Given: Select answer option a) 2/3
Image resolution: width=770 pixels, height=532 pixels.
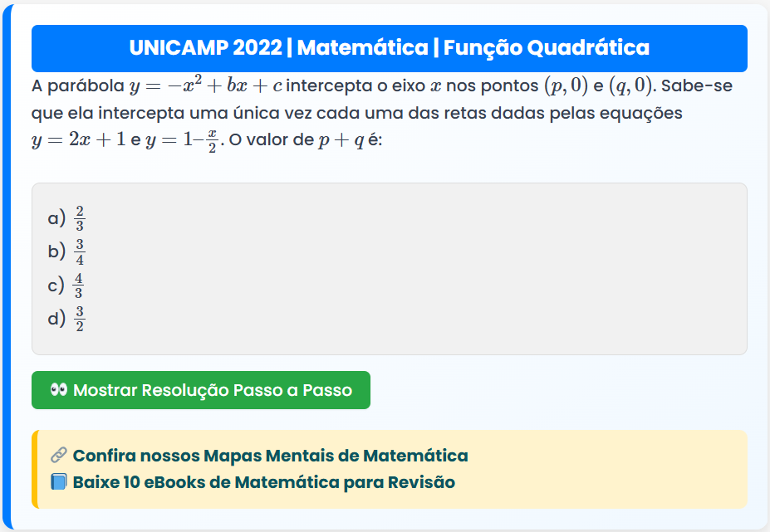Looking at the screenshot, I should click(66, 218).
